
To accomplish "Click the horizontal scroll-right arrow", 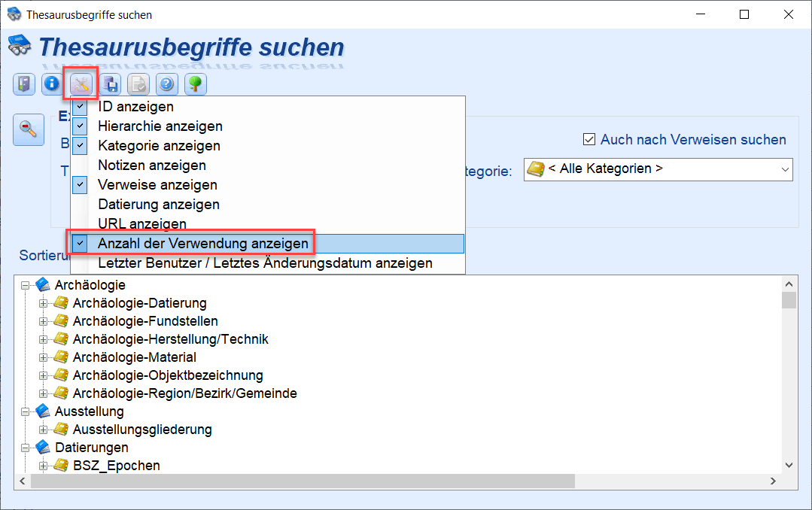I will coord(773,481).
